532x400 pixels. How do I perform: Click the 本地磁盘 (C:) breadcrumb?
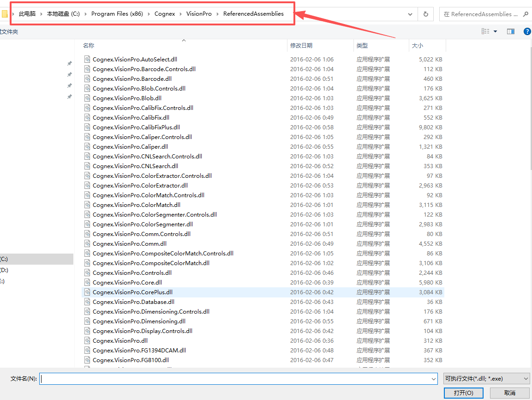(x=63, y=13)
